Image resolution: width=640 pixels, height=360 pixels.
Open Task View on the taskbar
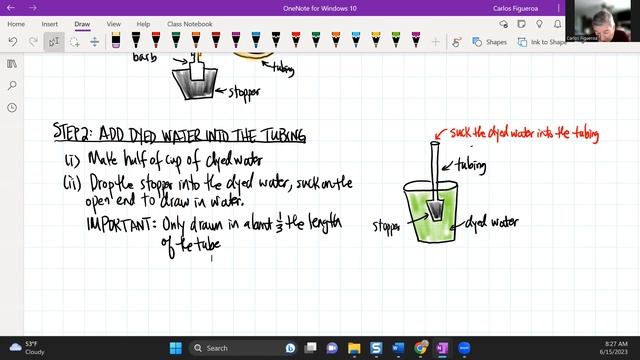pyautogui.click(x=310, y=348)
